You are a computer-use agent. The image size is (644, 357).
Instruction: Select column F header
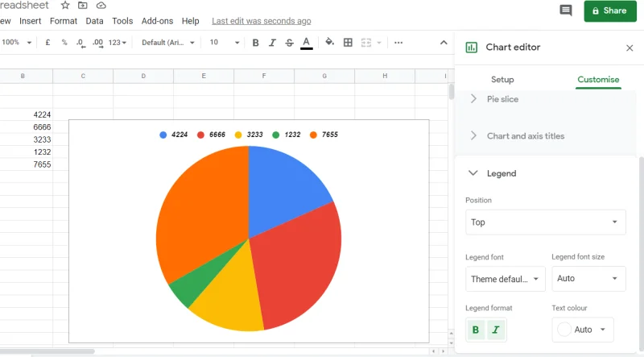tap(264, 76)
